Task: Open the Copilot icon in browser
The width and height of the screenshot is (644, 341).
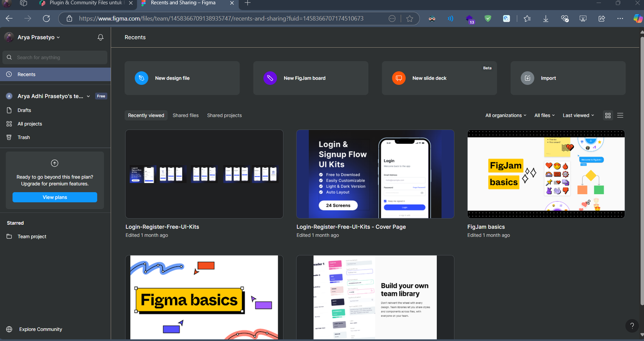Action: coord(637,19)
